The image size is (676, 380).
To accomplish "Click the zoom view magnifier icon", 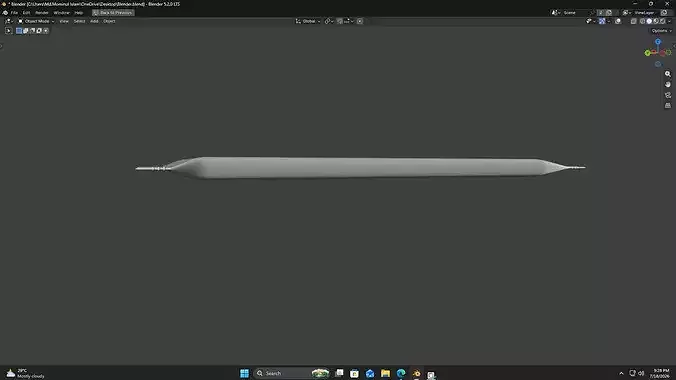I will [x=668, y=74].
